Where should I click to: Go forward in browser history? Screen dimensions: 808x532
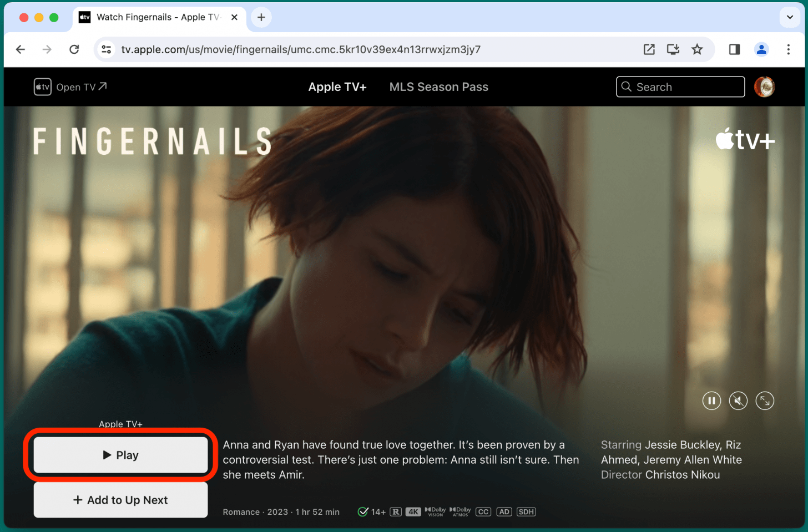pyautogui.click(x=47, y=49)
